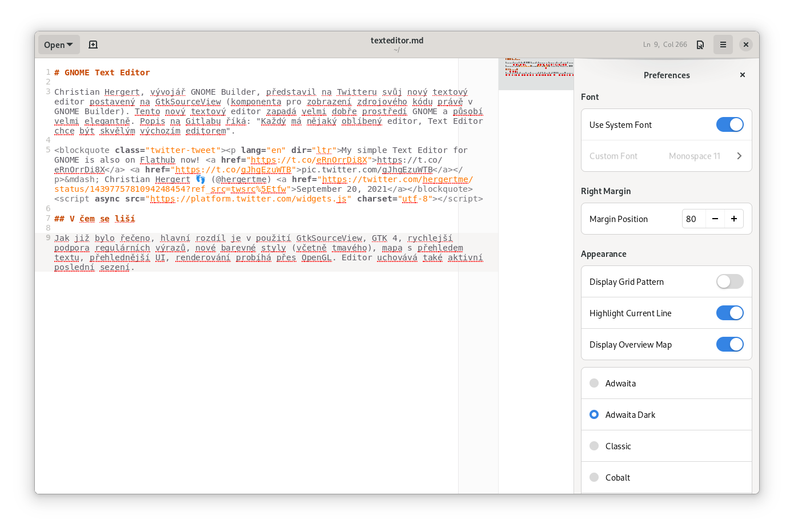Select Adwaita Dark scheme radio

594,414
